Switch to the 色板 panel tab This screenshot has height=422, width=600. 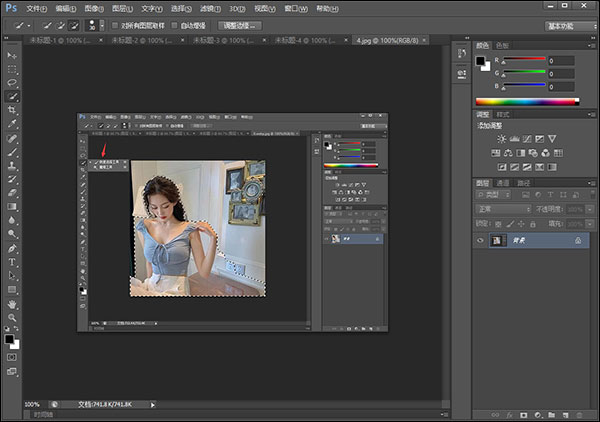(x=503, y=45)
